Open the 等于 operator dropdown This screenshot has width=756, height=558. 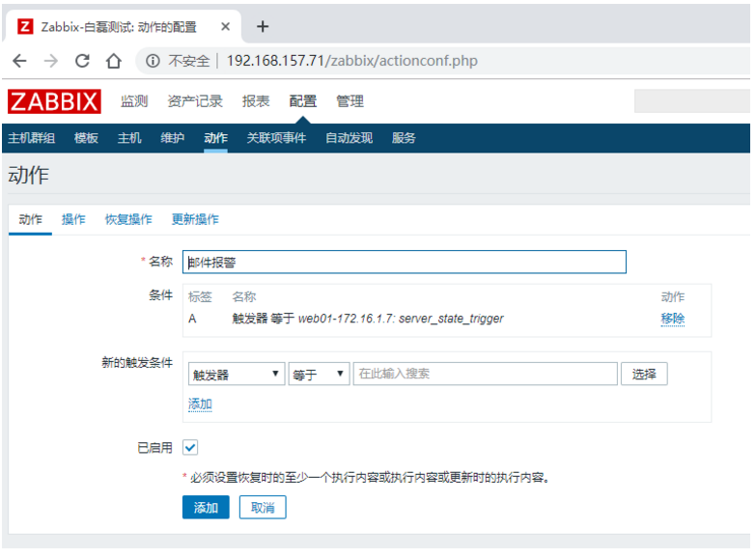(x=319, y=375)
